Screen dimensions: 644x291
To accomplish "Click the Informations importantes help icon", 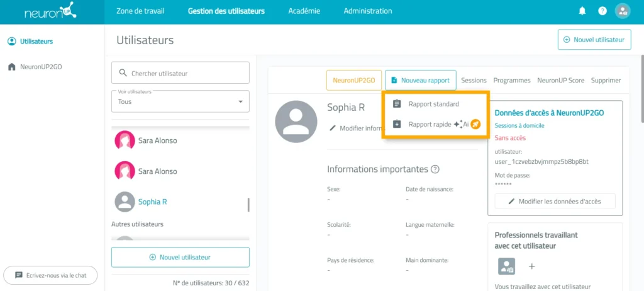I will [x=435, y=169].
